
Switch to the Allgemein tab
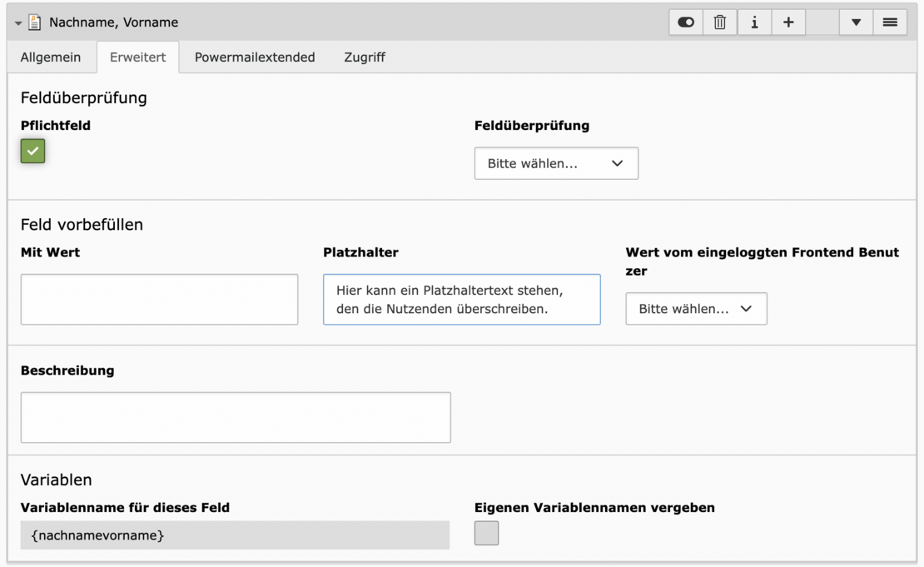pos(51,57)
